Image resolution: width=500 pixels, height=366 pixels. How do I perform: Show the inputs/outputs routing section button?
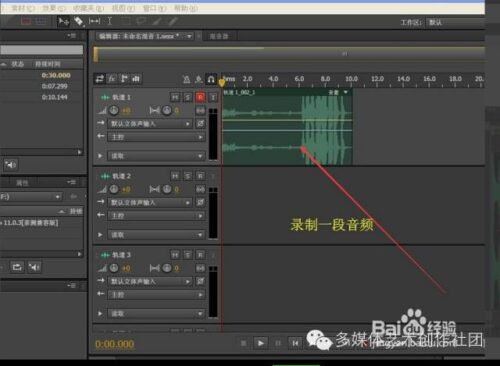coord(100,79)
